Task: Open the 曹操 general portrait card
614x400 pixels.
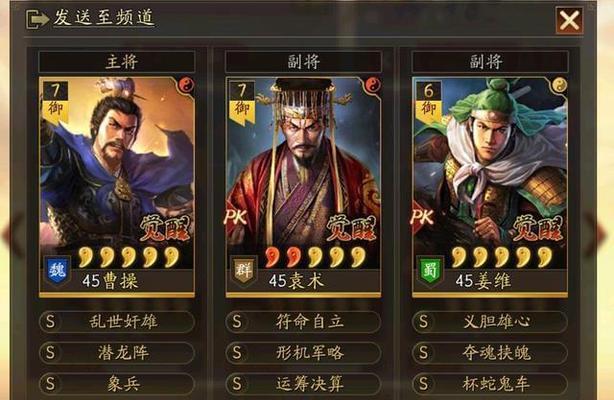Action: click(117, 186)
